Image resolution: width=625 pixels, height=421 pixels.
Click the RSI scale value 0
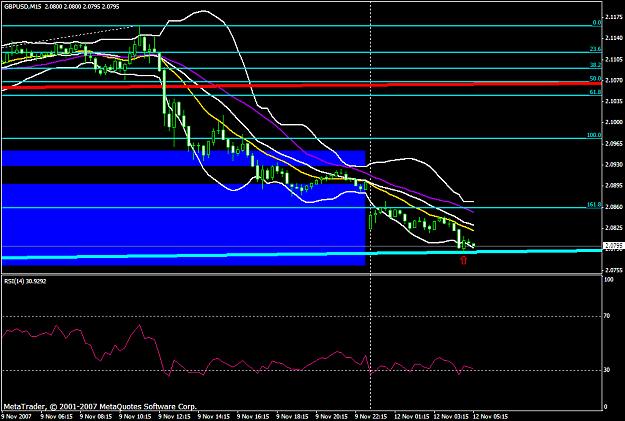tap(606, 407)
